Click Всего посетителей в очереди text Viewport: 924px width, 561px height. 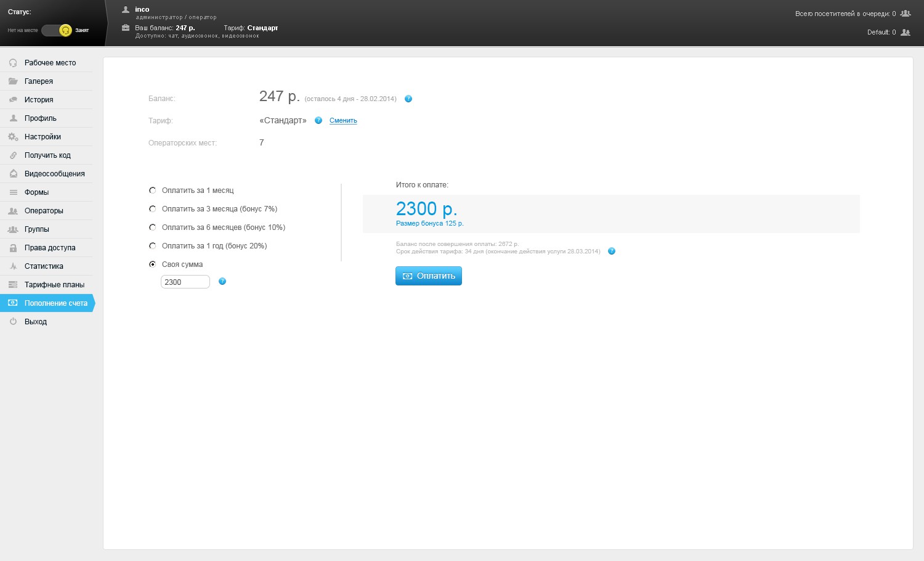pos(846,14)
